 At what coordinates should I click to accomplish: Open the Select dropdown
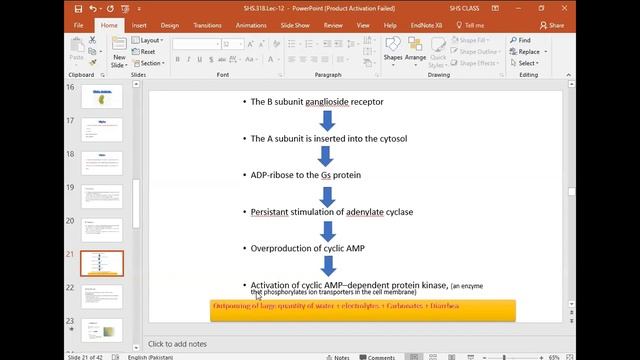(x=524, y=63)
